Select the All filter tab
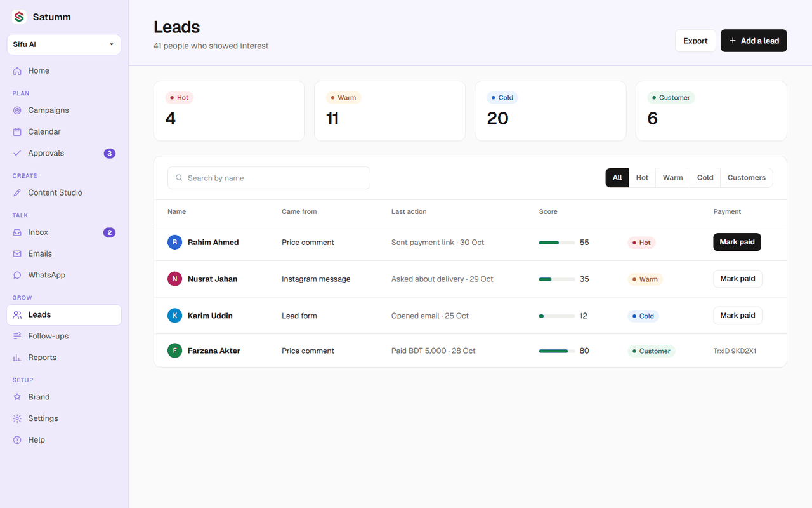The height and width of the screenshot is (508, 812). coord(617,178)
